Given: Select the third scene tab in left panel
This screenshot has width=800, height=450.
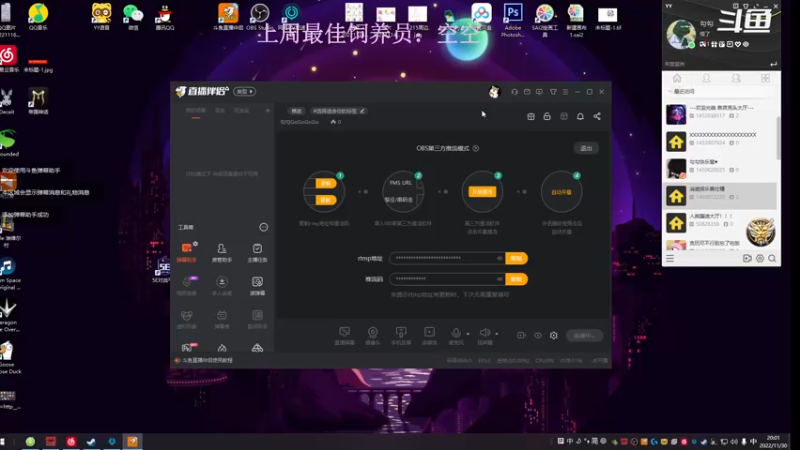Looking at the screenshot, I should tap(241, 111).
